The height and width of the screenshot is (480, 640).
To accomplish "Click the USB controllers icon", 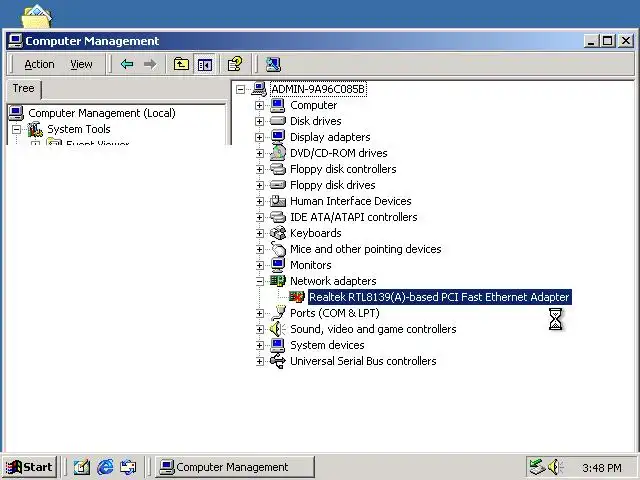I will coord(278,361).
